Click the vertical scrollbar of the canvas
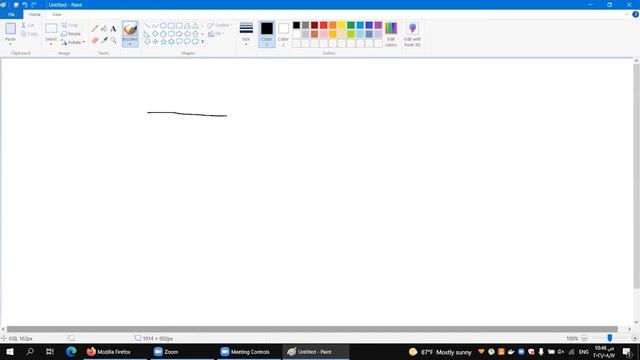The height and width of the screenshot is (360, 640). (x=636, y=176)
